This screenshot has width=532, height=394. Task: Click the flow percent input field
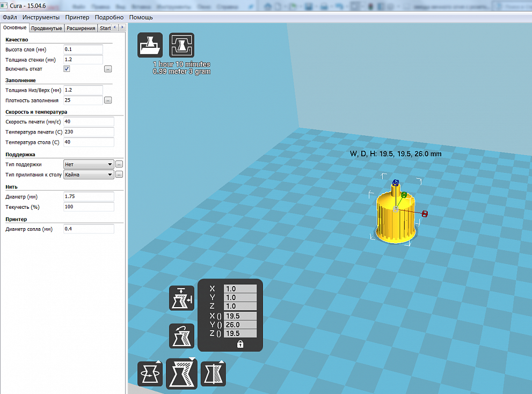pos(89,206)
